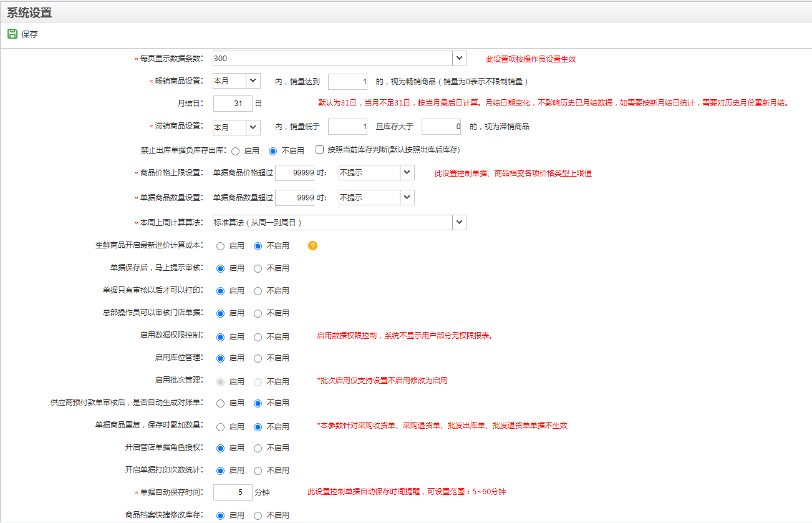This screenshot has width=812, height=523.
Task: Click the 月结日 input field
Action: pyautogui.click(x=233, y=104)
